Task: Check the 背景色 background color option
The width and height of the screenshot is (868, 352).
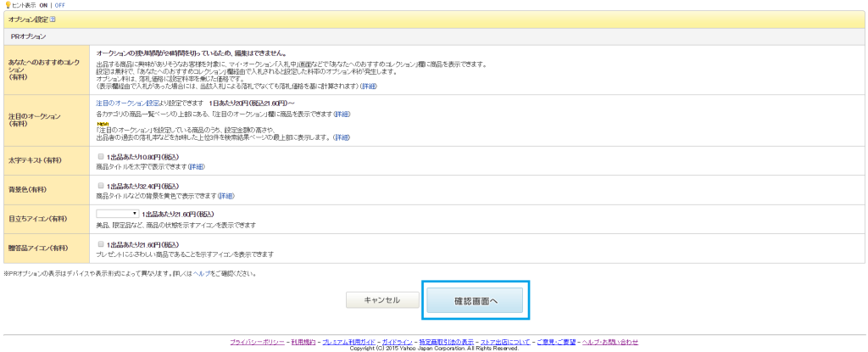Action: (101, 186)
